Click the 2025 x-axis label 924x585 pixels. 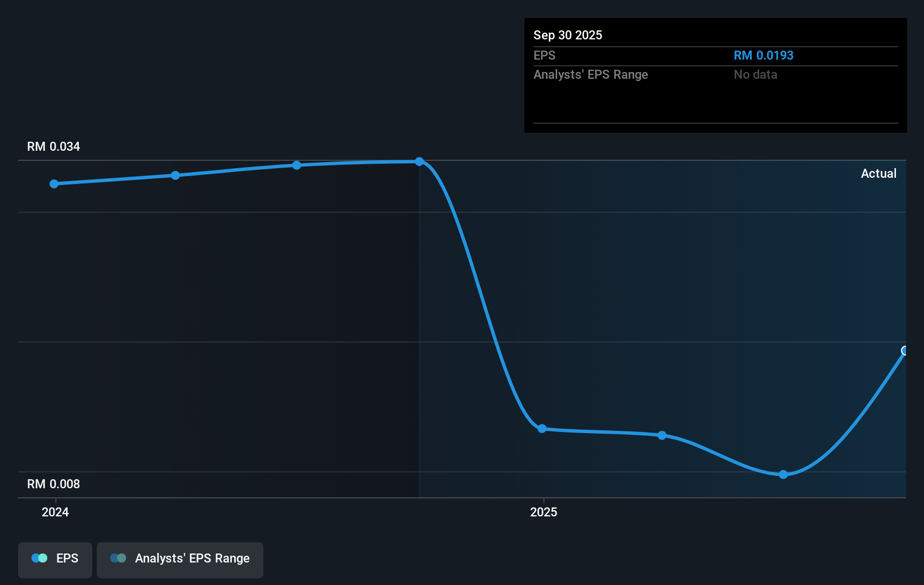click(x=544, y=512)
